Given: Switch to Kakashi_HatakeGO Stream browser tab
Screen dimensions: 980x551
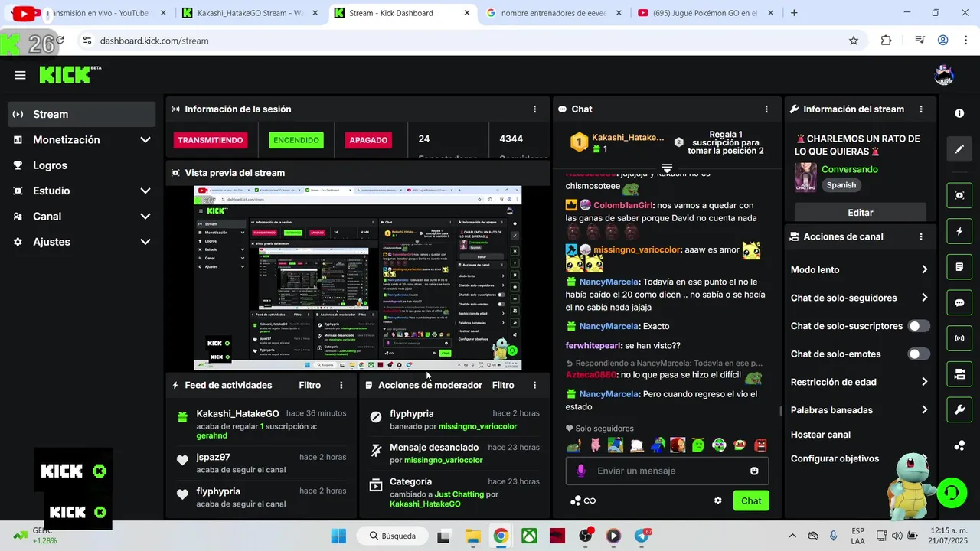Looking at the screenshot, I should click(250, 13).
